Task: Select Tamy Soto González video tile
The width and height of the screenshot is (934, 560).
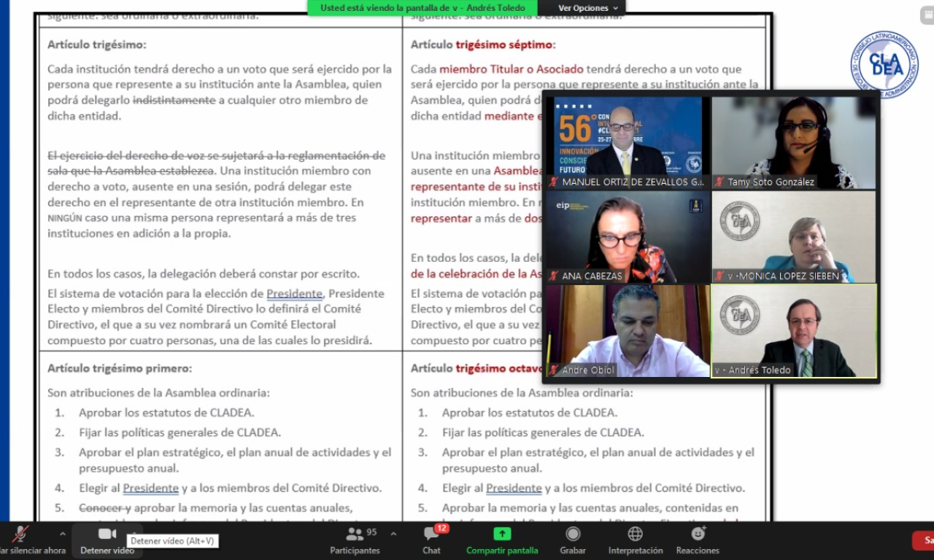Action: 794,142
